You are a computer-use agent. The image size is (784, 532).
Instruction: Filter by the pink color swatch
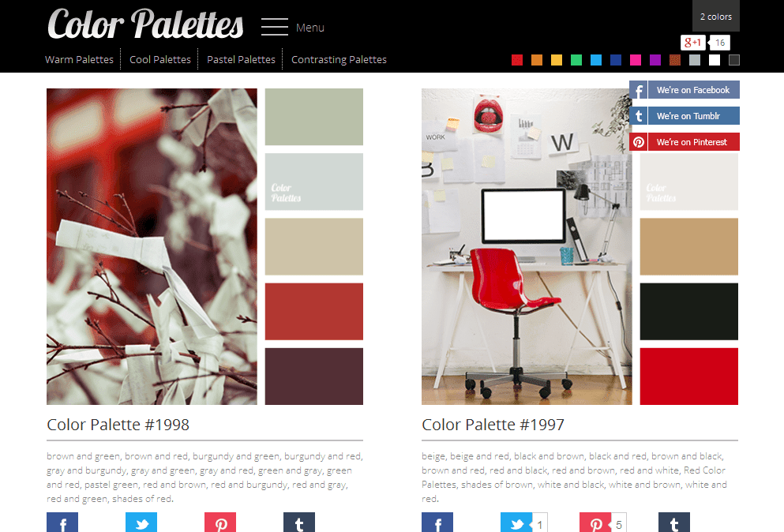[x=636, y=60]
